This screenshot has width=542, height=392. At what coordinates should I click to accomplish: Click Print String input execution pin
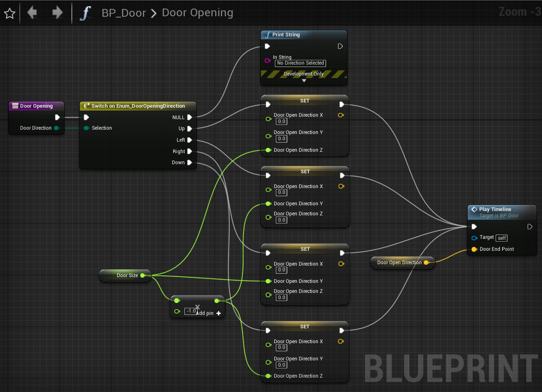pyautogui.click(x=267, y=46)
